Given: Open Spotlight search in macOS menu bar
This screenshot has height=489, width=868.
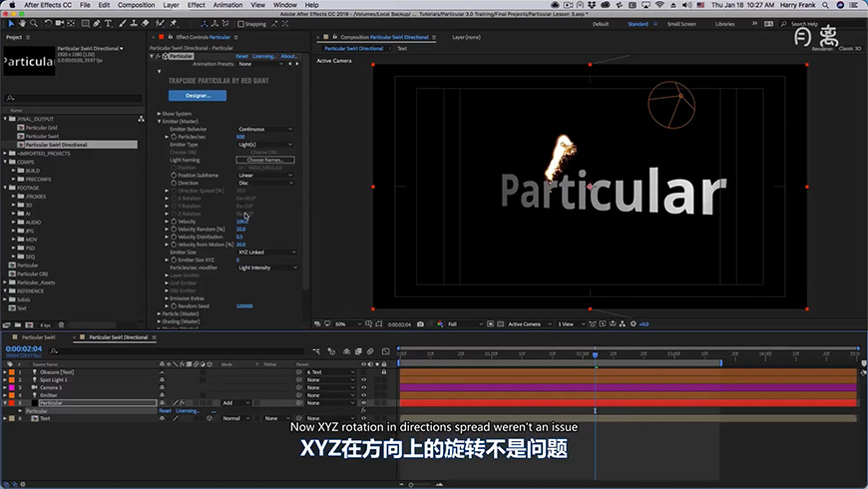Looking at the screenshot, I should 825,5.
